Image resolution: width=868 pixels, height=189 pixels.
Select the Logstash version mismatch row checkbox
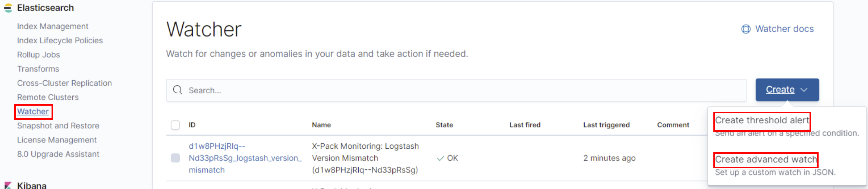coord(175,158)
